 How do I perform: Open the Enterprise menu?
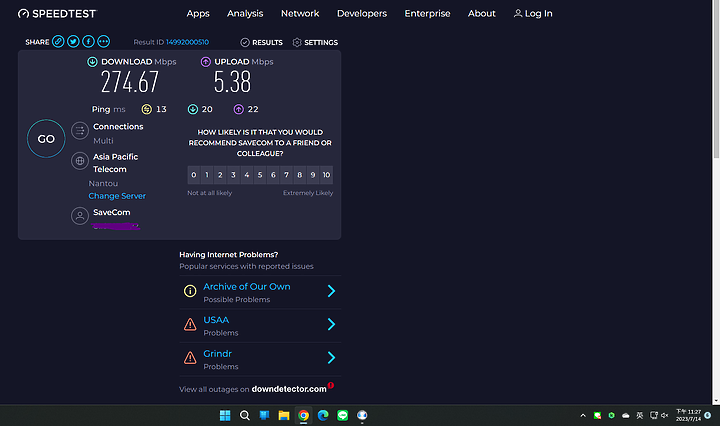point(427,14)
